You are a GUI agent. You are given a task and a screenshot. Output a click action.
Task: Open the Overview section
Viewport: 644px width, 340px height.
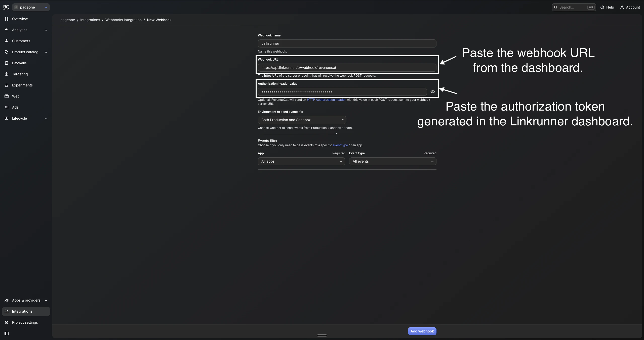[x=20, y=19]
